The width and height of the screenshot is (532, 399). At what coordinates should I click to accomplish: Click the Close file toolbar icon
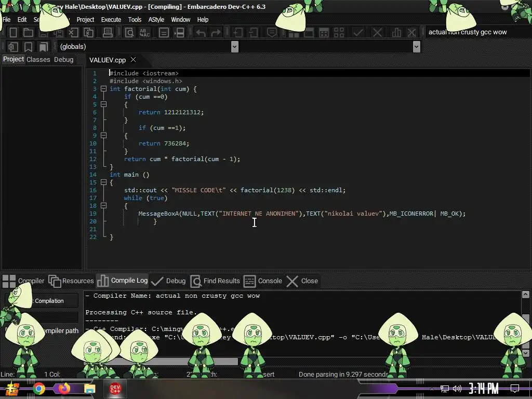click(73, 33)
